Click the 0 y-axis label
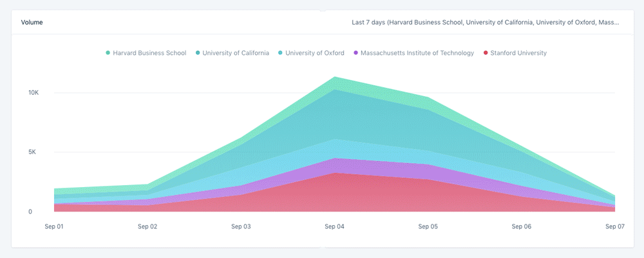644x258 pixels. click(x=30, y=212)
